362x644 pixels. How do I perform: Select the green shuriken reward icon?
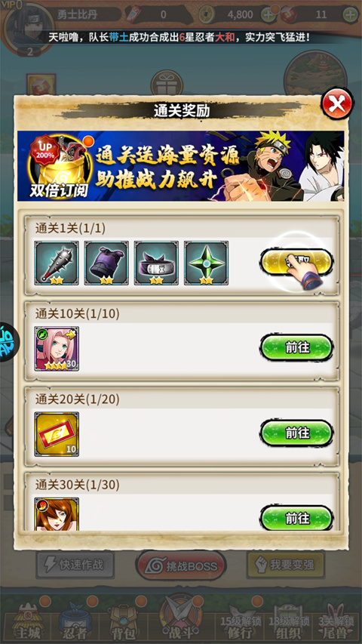point(206,263)
